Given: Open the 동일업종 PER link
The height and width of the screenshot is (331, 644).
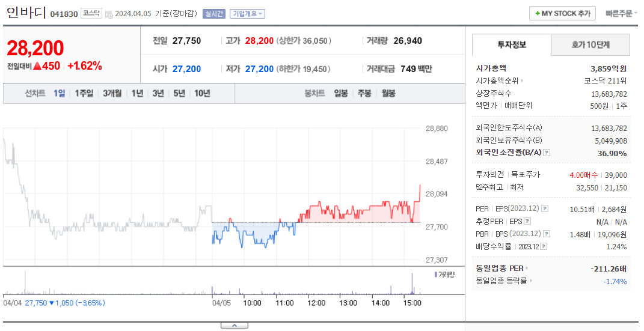Looking at the screenshot, I should pyautogui.click(x=502, y=269).
